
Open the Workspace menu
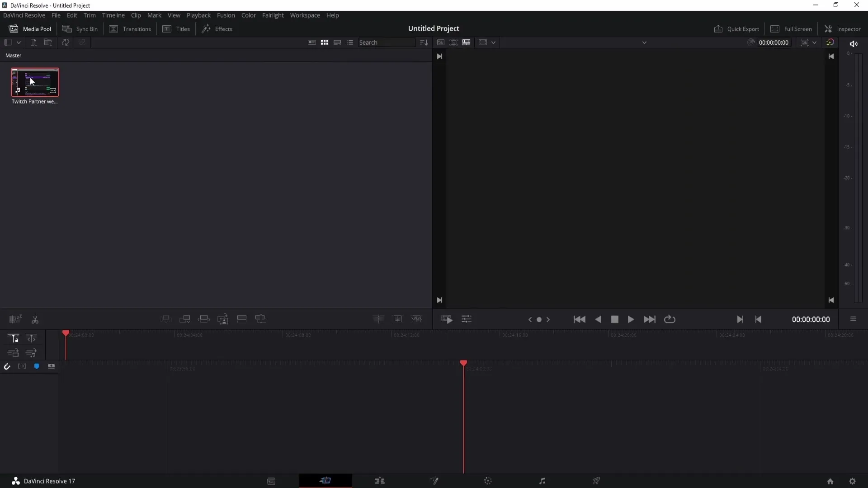305,15
